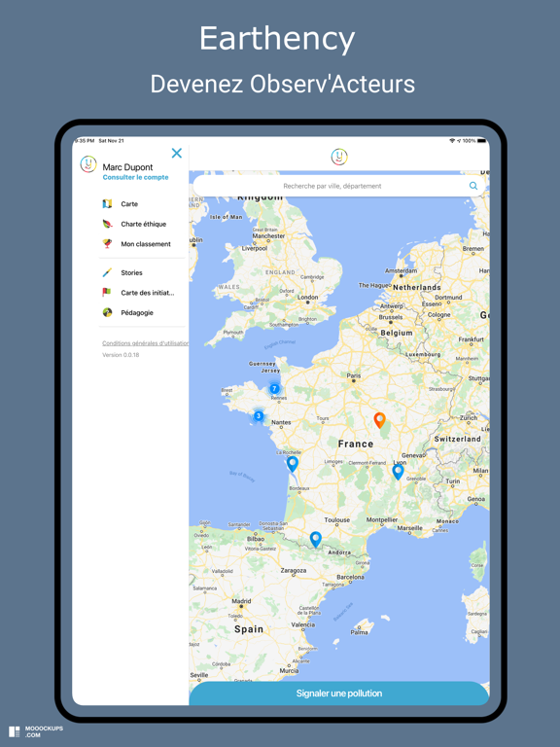Click the Marc Dupont name
Screen dimensions: 560x747
[127, 167]
